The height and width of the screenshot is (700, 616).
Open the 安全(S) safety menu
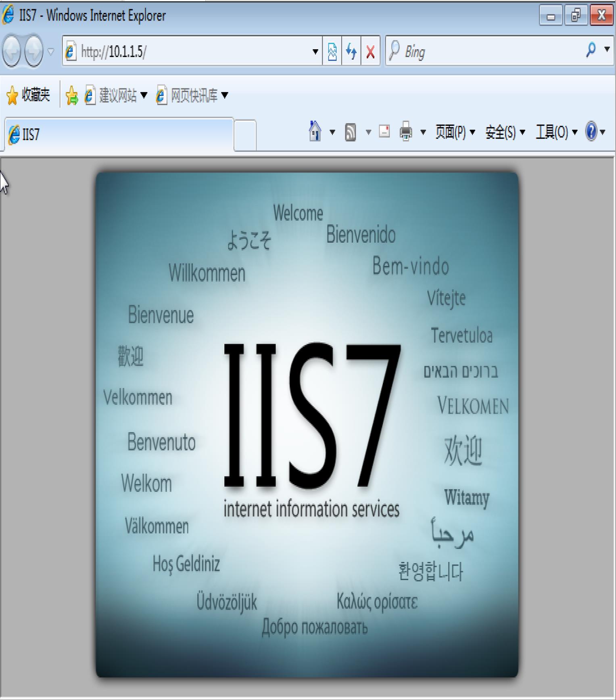click(505, 132)
